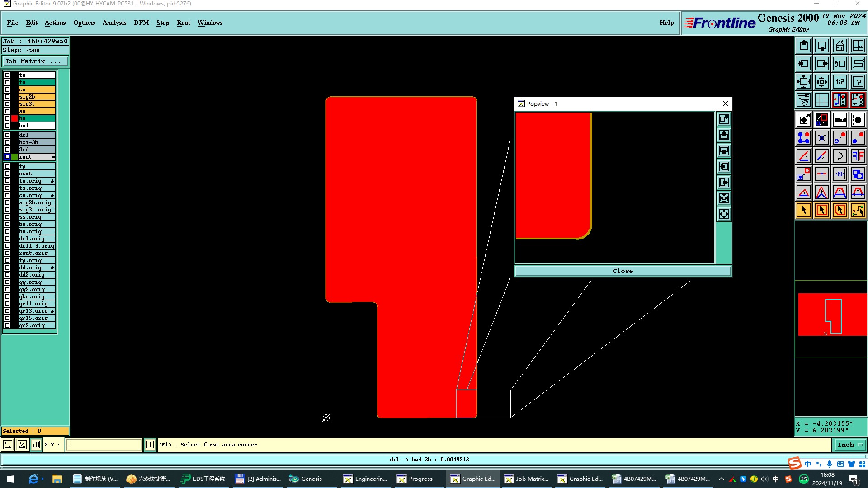This screenshot has height=488, width=868.
Task: Click the X Y coordinate input field
Action: pyautogui.click(x=104, y=445)
